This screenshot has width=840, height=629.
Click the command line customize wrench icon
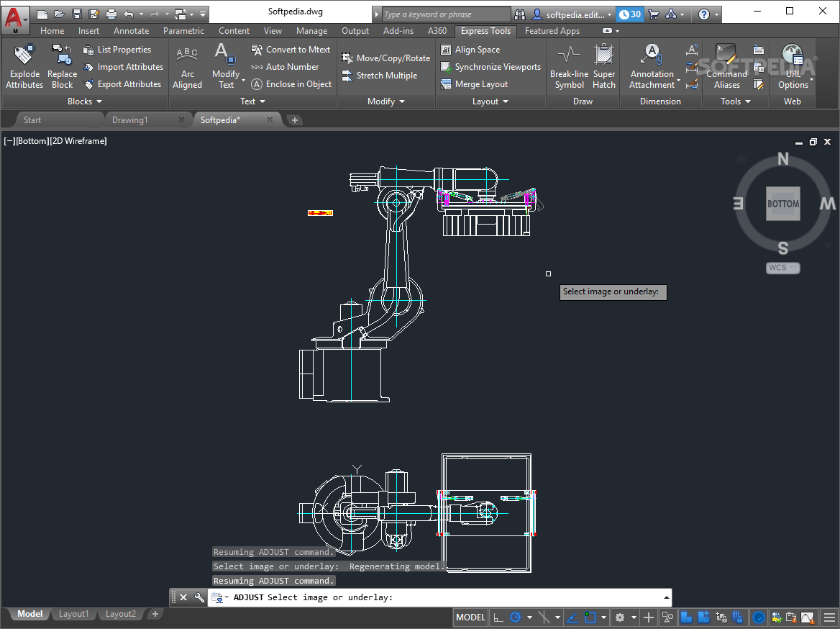pyautogui.click(x=198, y=597)
